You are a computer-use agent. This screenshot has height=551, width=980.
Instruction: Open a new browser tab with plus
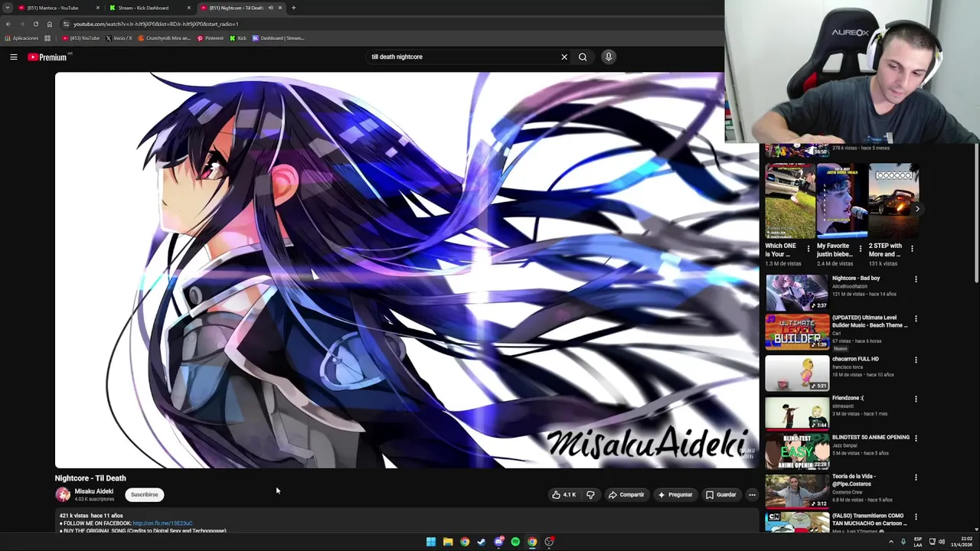(293, 8)
